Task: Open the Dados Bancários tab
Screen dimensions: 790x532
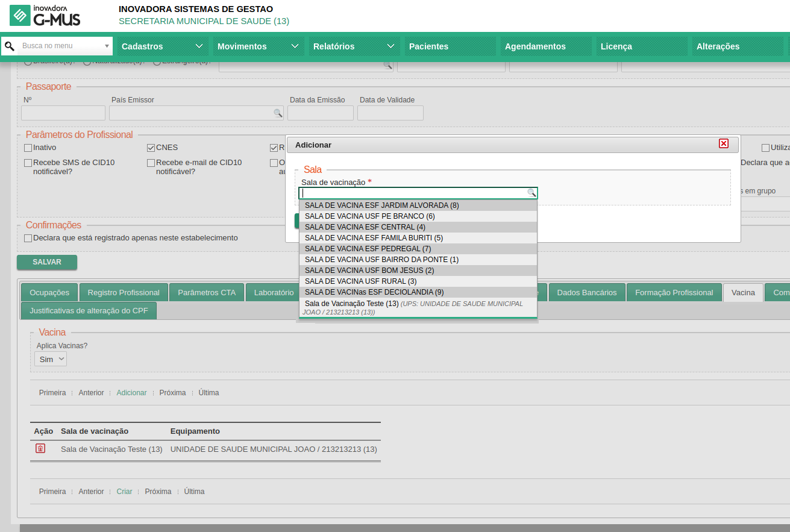Action: 587,293
